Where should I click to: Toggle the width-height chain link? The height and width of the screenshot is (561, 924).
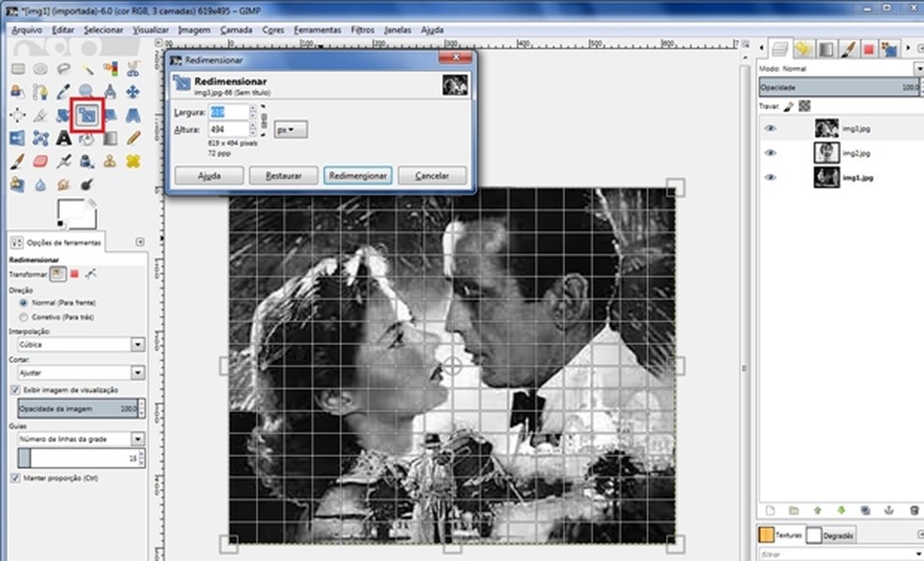[x=264, y=120]
